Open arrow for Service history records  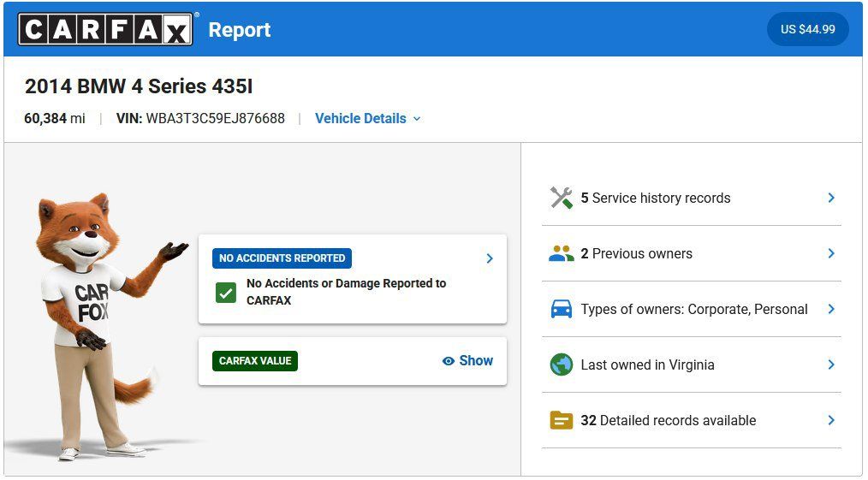tap(831, 198)
